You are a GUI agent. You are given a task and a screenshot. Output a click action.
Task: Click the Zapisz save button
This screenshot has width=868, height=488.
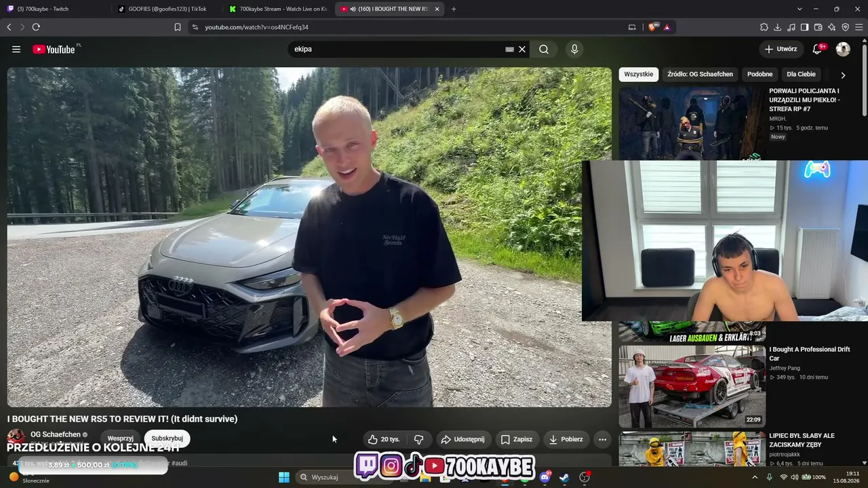tap(517, 439)
